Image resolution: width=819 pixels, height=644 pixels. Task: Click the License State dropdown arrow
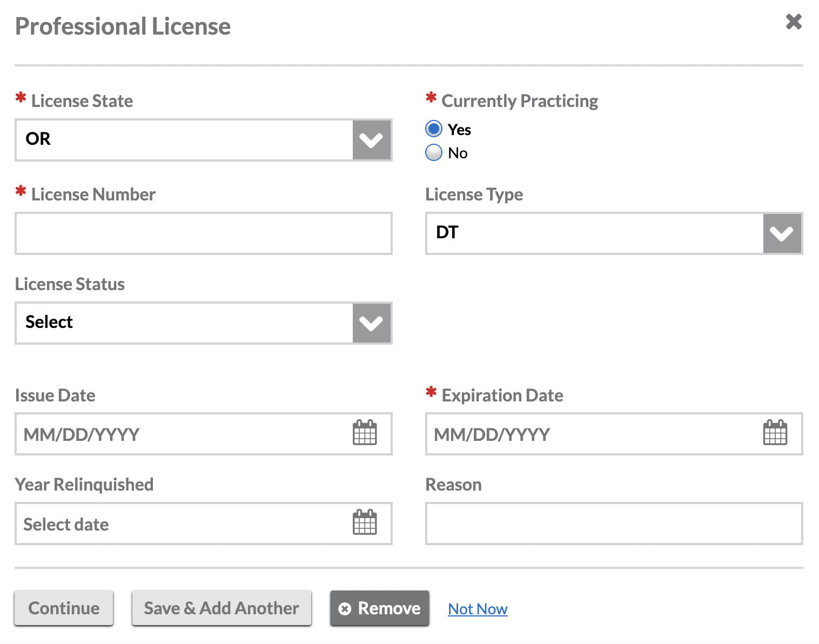(x=372, y=140)
